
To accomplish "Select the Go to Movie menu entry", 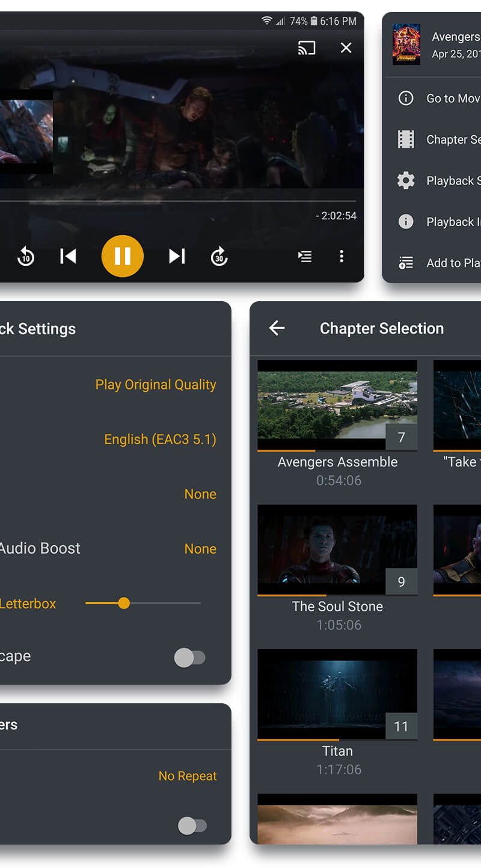I will tap(433, 98).
